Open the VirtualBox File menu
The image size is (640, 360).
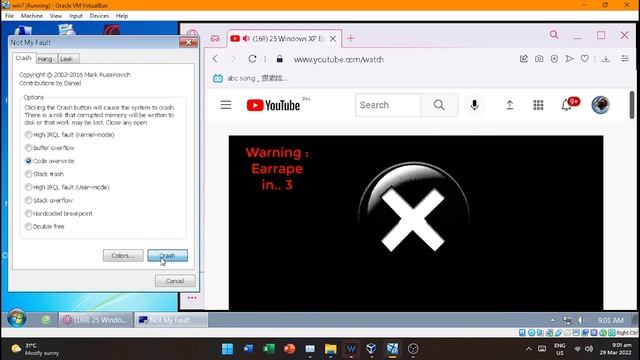(x=9, y=16)
